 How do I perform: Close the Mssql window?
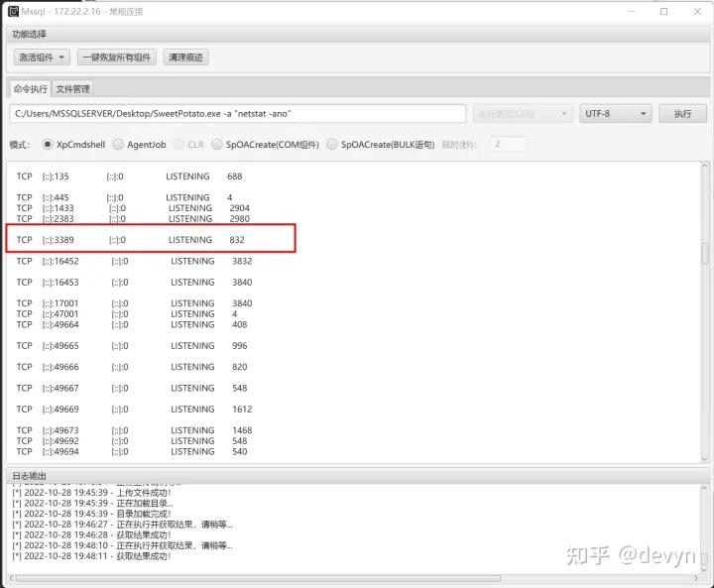coord(697,11)
